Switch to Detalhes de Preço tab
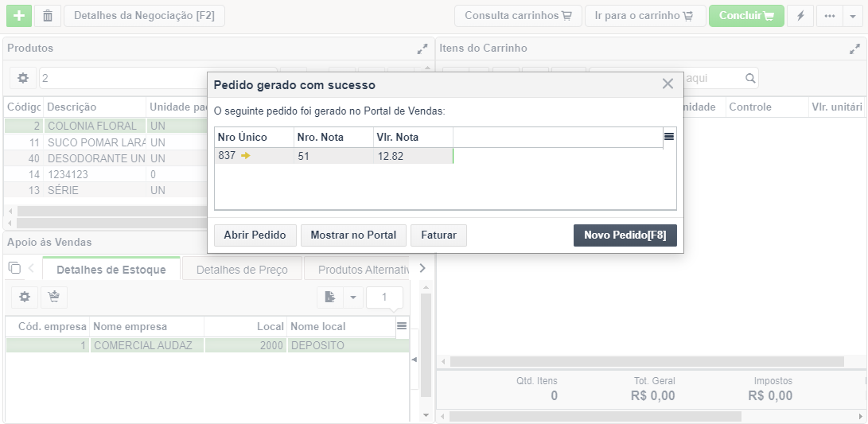Viewport: 868px width, 424px height. click(x=242, y=270)
